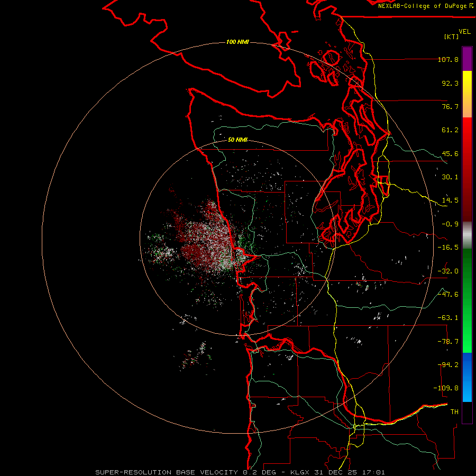Screen dimensions: 476x476
Task: Select the 107.8 velocity scale value
Action: coord(448,59)
